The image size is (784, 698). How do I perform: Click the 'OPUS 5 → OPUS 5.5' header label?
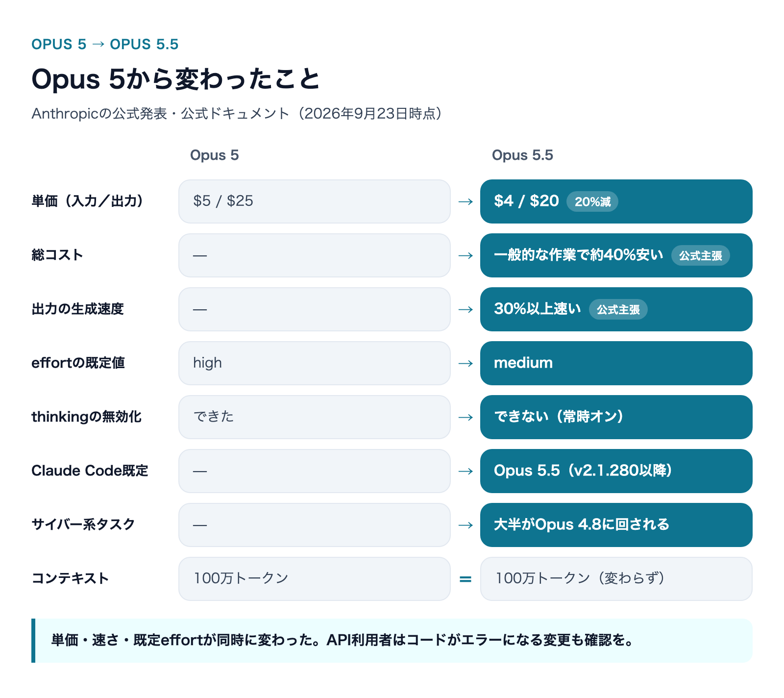pos(105,44)
